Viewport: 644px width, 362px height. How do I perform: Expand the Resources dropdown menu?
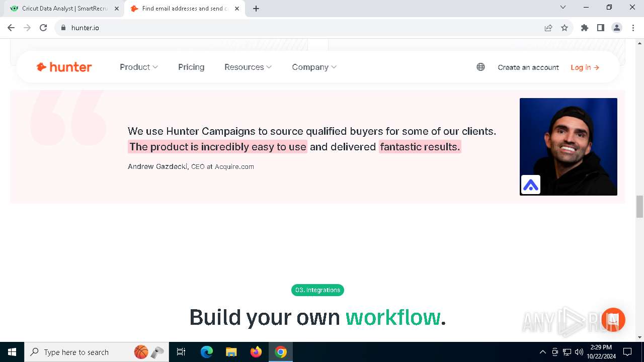coord(248,67)
